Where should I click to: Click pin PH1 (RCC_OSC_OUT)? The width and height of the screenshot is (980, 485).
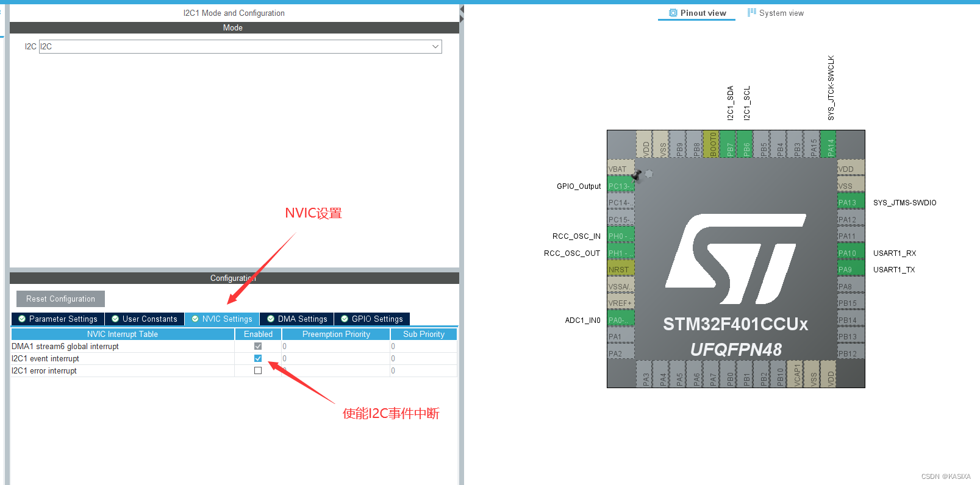coord(621,253)
